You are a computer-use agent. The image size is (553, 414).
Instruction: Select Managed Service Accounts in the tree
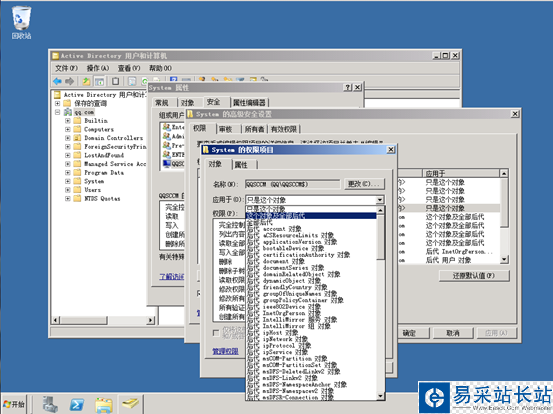(115, 164)
